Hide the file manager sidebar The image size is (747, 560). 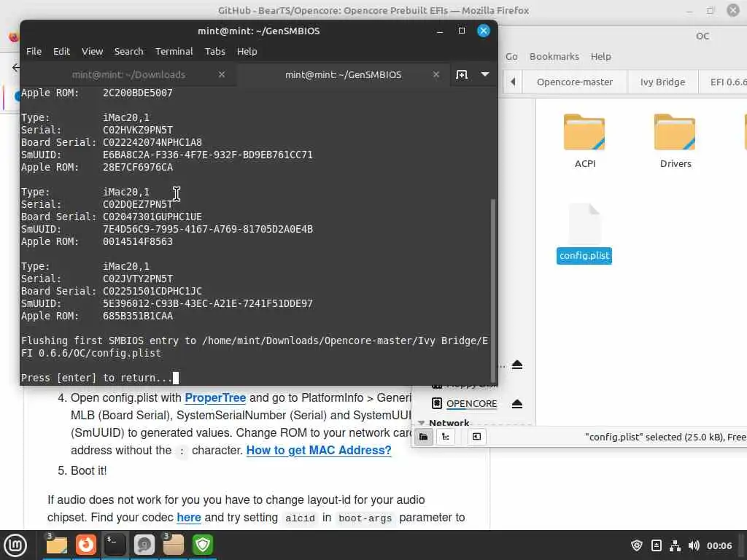pyautogui.click(x=476, y=437)
